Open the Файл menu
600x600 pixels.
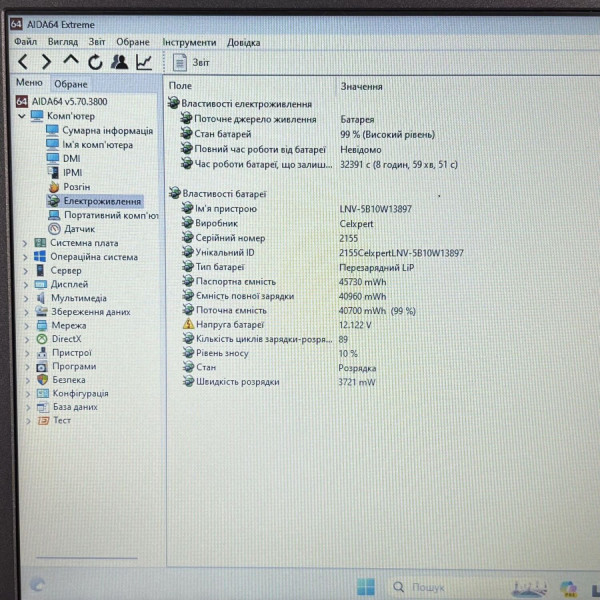point(26,41)
